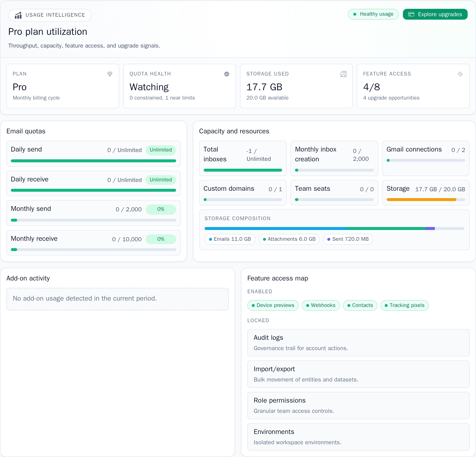Select the Tracking pixels feature chip
The width and height of the screenshot is (476, 457).
tap(404, 305)
